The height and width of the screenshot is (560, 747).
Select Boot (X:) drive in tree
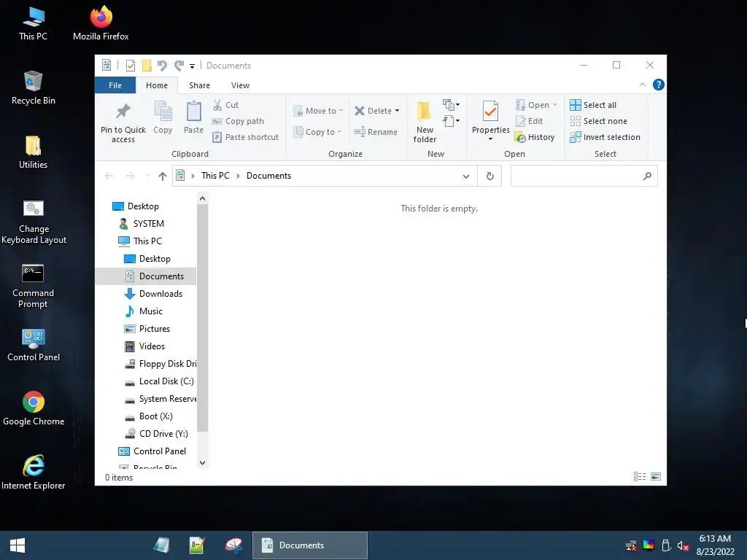pyautogui.click(x=156, y=416)
